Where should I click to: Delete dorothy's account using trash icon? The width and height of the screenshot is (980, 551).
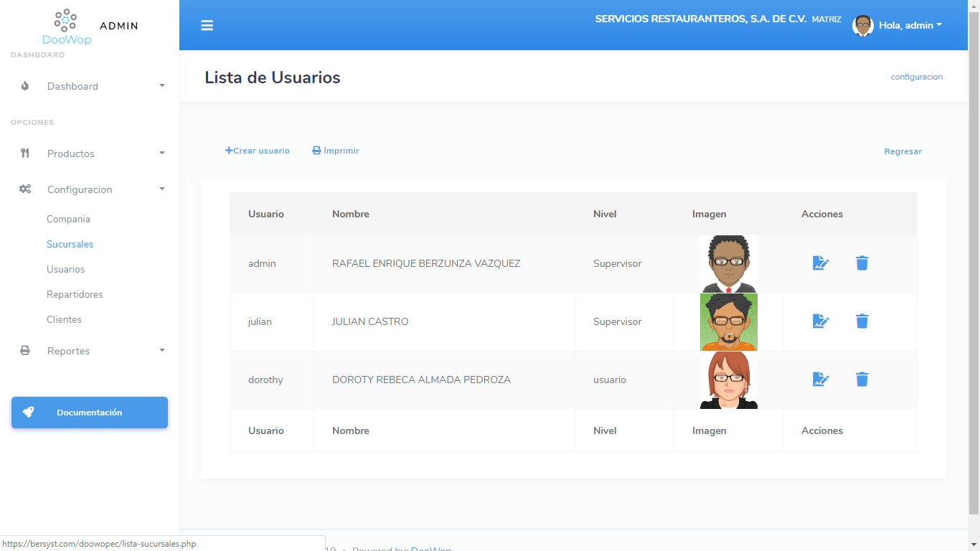coord(862,380)
